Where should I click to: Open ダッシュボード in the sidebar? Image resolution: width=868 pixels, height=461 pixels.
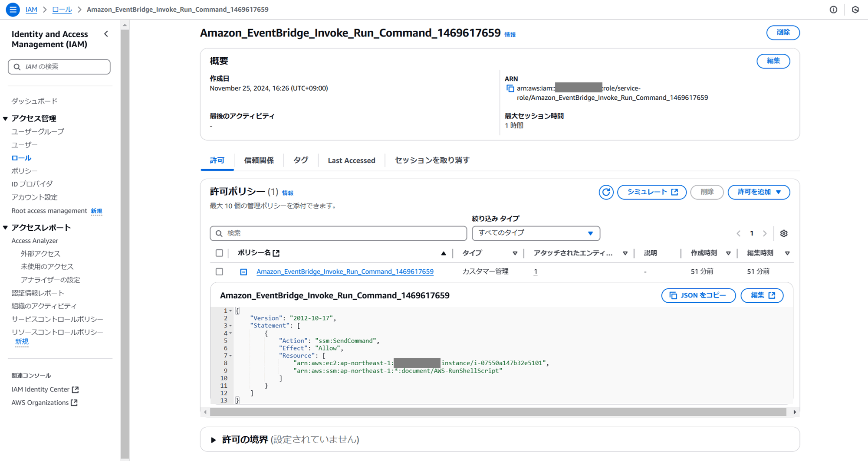click(34, 101)
